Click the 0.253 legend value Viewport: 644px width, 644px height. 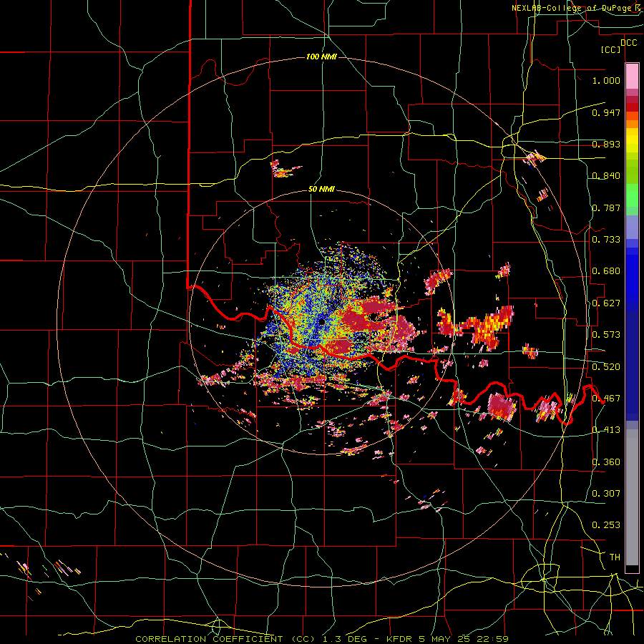click(x=606, y=525)
